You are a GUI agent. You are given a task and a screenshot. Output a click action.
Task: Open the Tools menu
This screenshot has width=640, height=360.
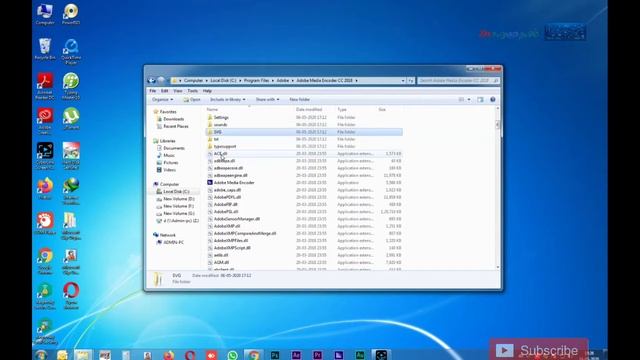tap(192, 91)
